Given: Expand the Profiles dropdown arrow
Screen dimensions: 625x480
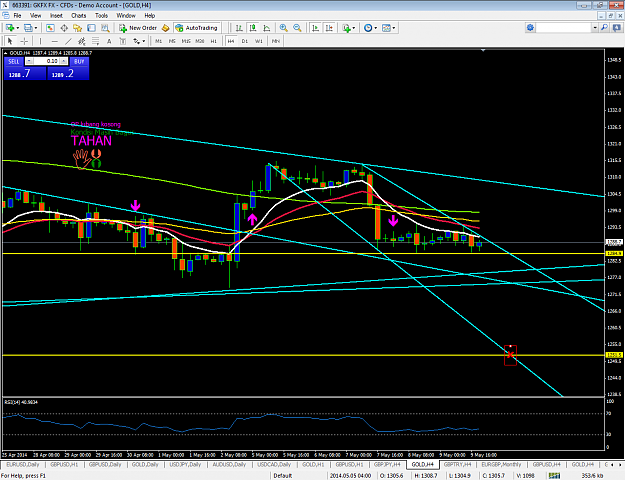Looking at the screenshot, I should coord(36,28).
